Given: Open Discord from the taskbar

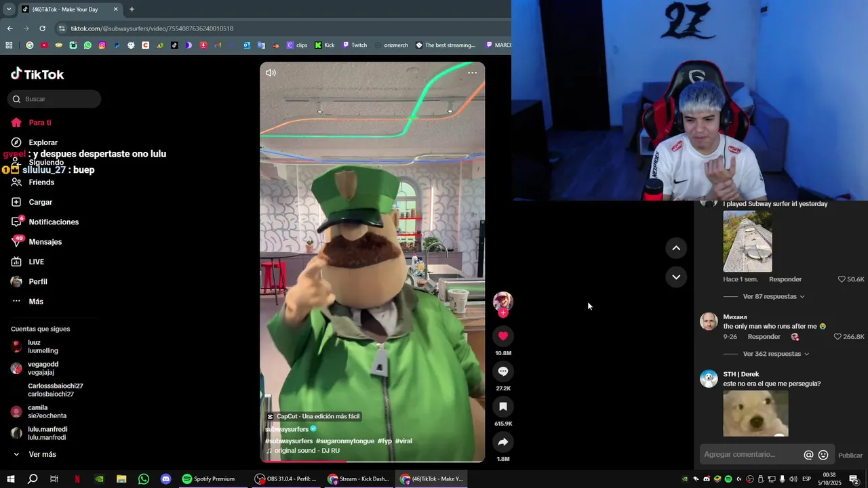Looking at the screenshot, I should pos(166,479).
